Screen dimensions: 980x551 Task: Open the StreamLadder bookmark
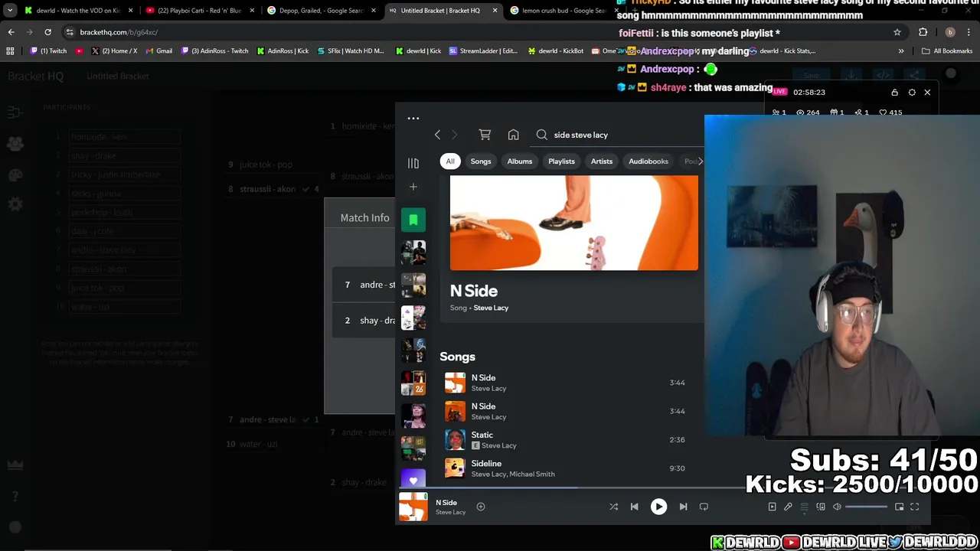(484, 51)
